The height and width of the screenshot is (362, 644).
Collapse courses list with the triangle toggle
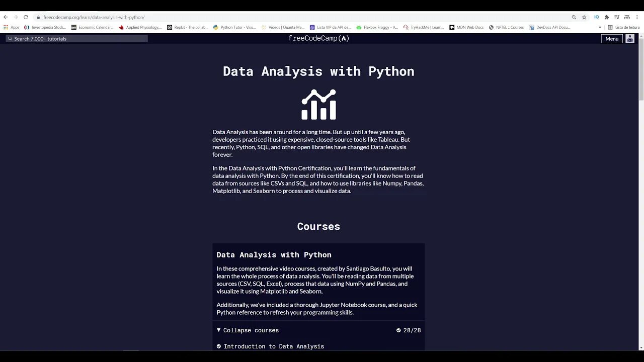coord(219,330)
